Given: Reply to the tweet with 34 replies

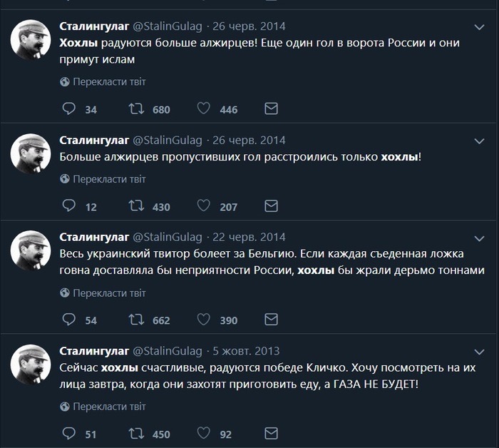Looking at the screenshot, I should click(69, 109).
